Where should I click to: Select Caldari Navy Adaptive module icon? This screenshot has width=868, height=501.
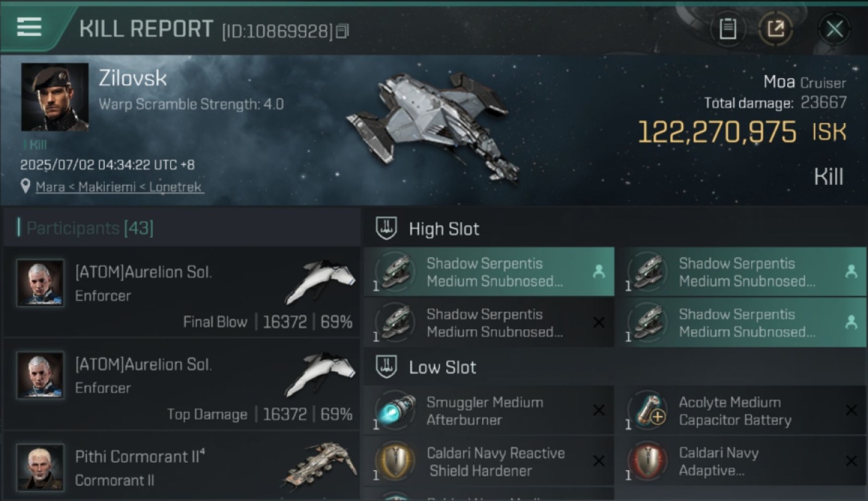click(648, 462)
